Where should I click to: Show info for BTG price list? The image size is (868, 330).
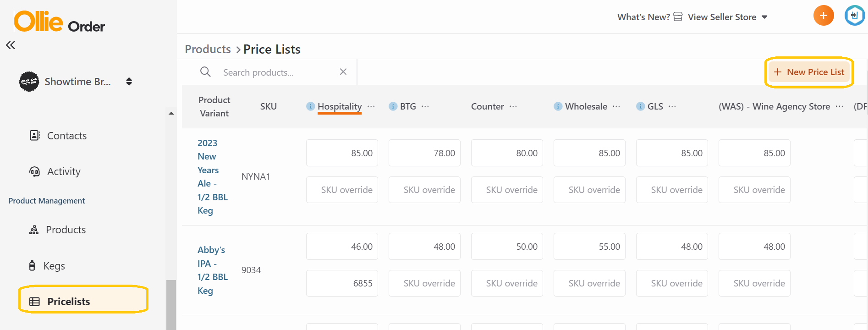coord(393,106)
